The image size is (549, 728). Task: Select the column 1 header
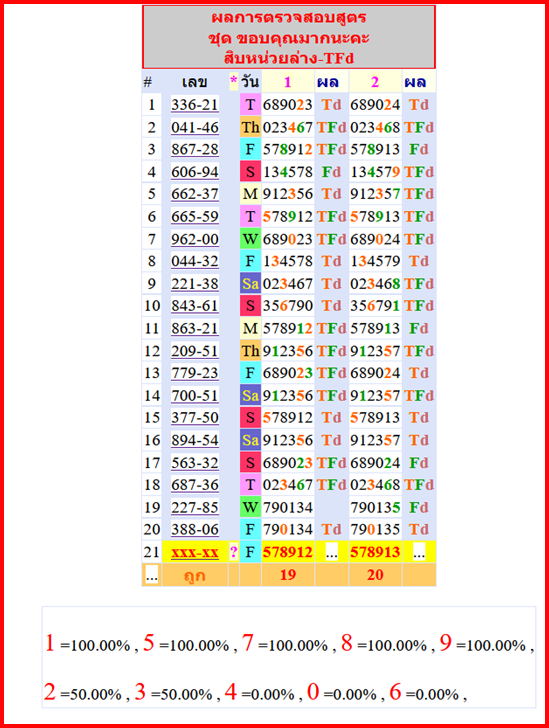[x=288, y=82]
